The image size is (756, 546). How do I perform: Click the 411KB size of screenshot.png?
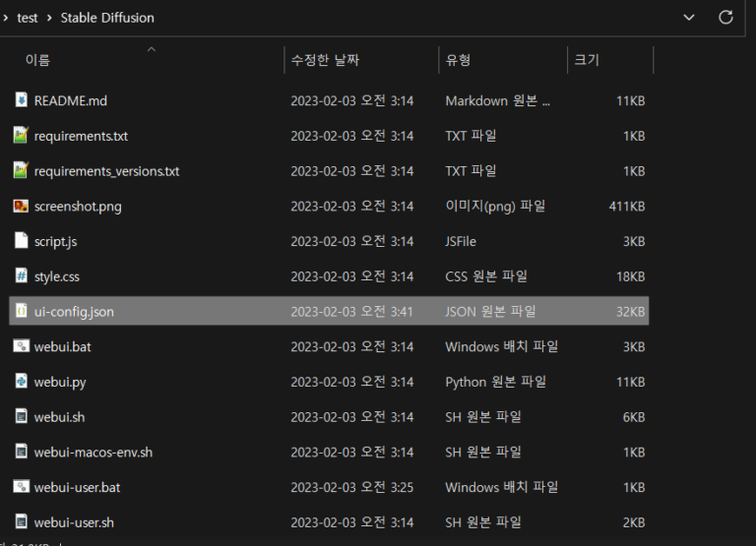coord(627,207)
